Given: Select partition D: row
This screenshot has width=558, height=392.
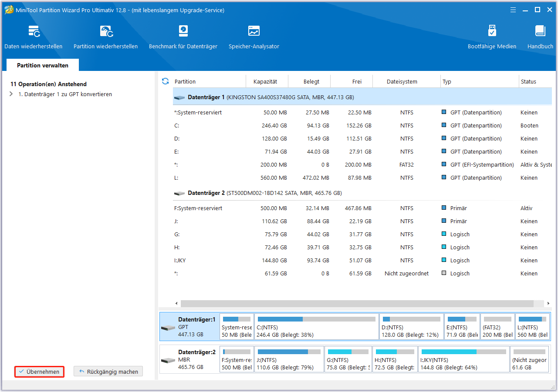Looking at the screenshot, I should point(362,139).
